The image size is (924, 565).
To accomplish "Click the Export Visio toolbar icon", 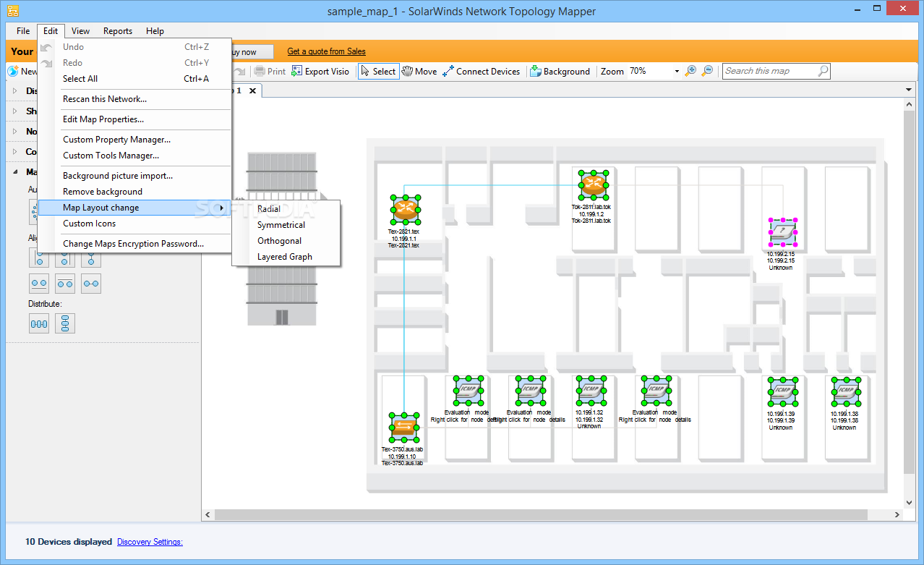I will 296,71.
